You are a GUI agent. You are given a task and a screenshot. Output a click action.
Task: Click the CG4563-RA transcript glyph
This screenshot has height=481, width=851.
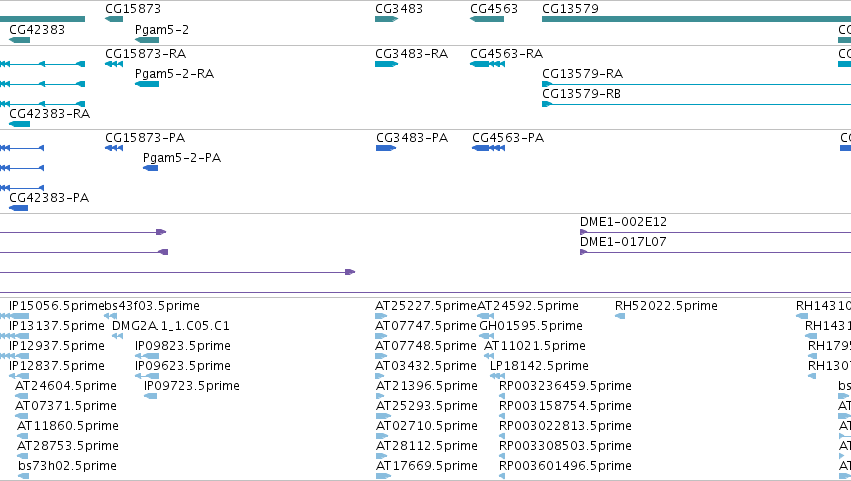click(x=487, y=64)
